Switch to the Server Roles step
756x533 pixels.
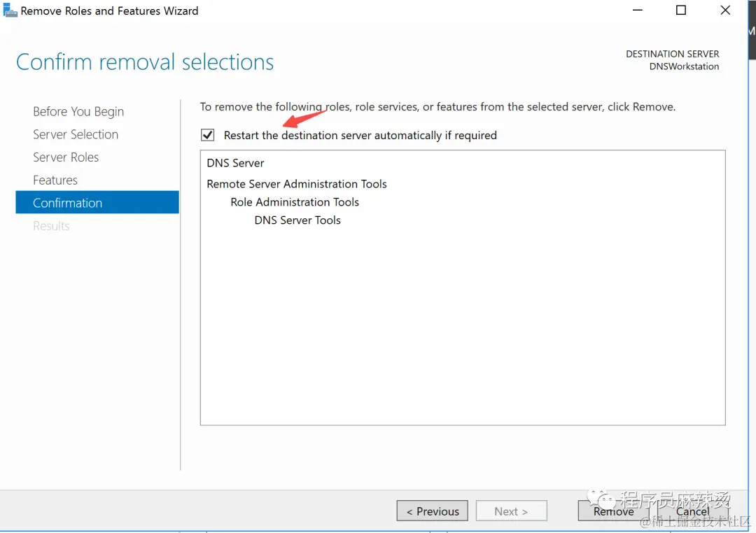click(66, 157)
